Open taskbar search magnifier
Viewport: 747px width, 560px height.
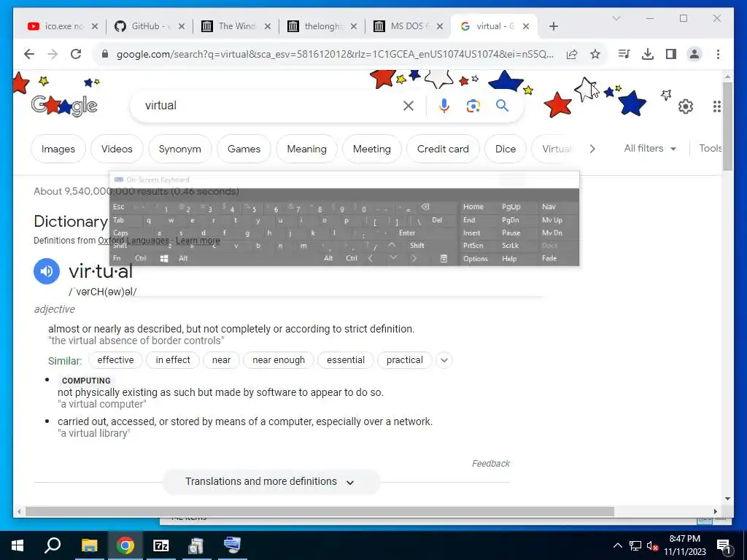[x=53, y=545]
